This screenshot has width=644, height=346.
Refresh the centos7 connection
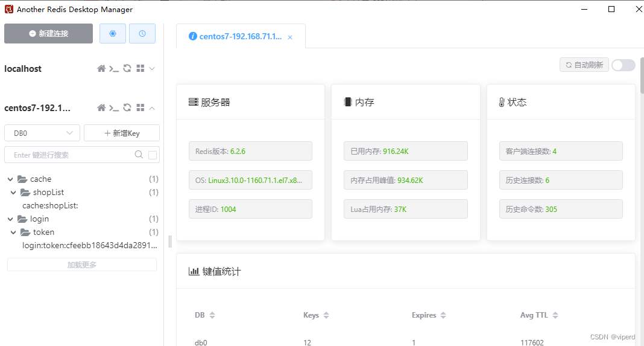[x=127, y=108]
